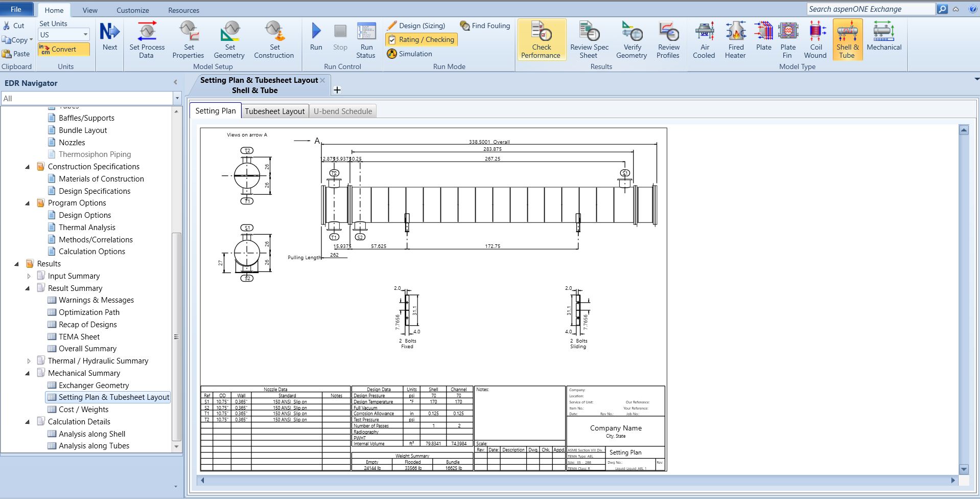This screenshot has height=499, width=980.
Task: Switch to the View ribbon tab
Action: (90, 10)
